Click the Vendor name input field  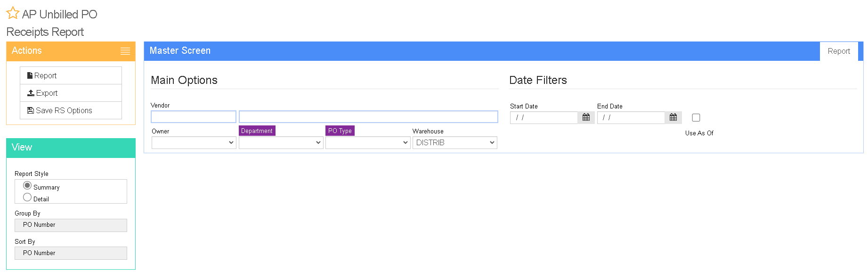coord(368,116)
